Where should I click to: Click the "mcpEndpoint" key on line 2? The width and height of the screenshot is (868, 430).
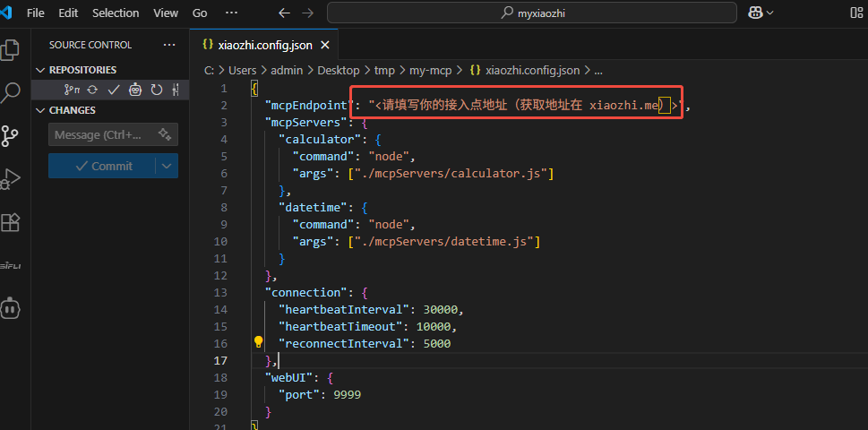coord(309,105)
